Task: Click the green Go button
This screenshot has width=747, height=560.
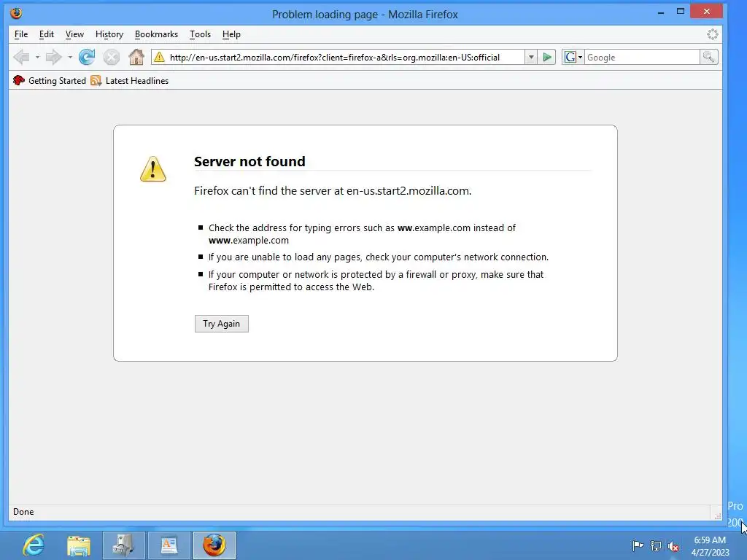Action: 547,57
